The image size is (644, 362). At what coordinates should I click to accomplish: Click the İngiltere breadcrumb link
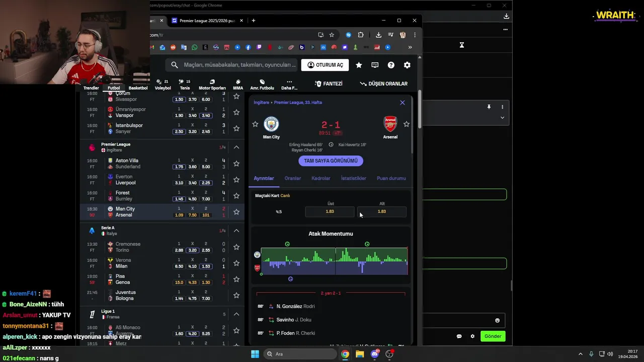[261, 103]
